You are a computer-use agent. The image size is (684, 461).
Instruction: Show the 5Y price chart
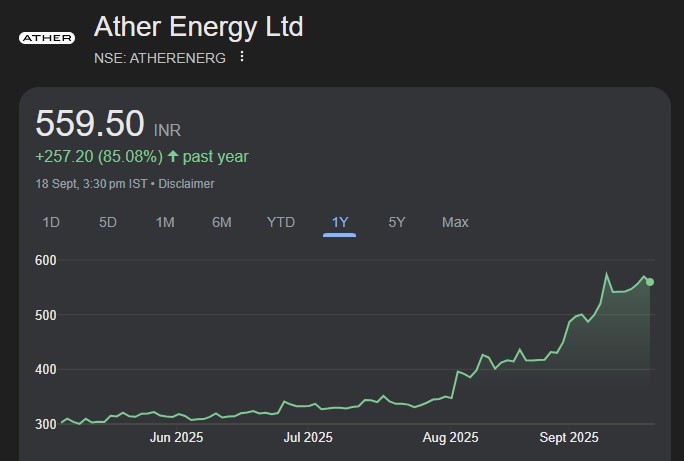(397, 222)
